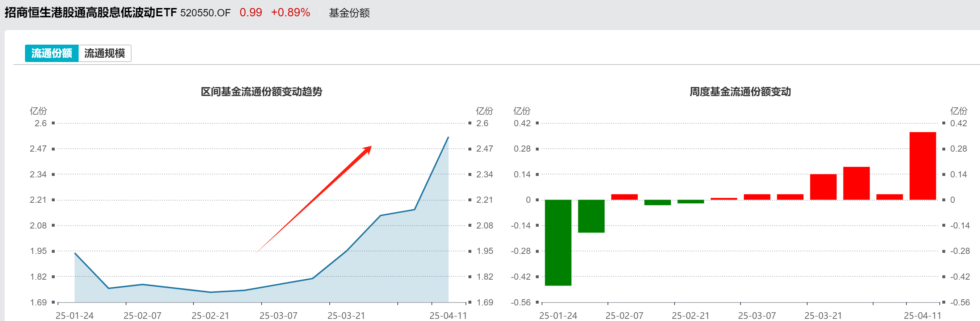Click left chart x-axis label 25-03-07
This screenshot has width=980, height=321.
point(279,316)
